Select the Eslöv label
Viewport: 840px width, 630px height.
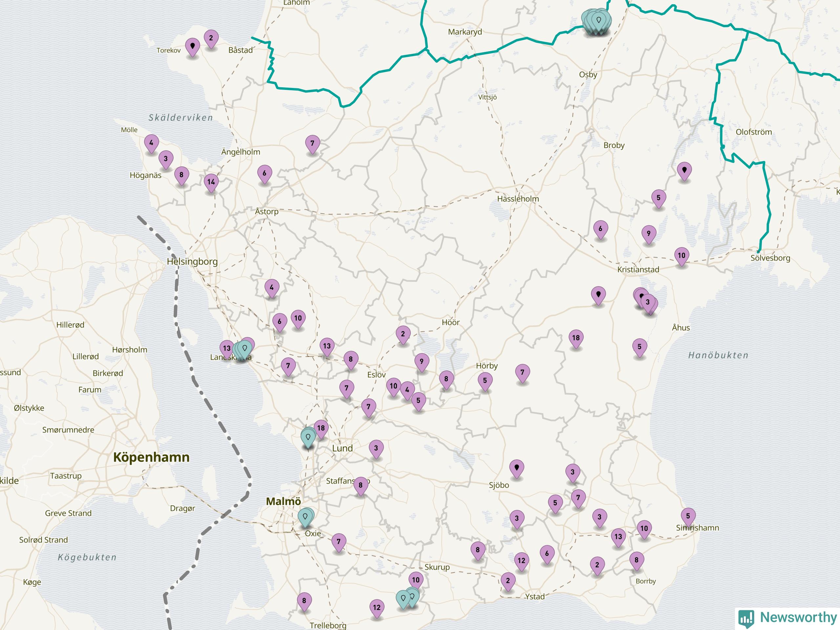(377, 375)
